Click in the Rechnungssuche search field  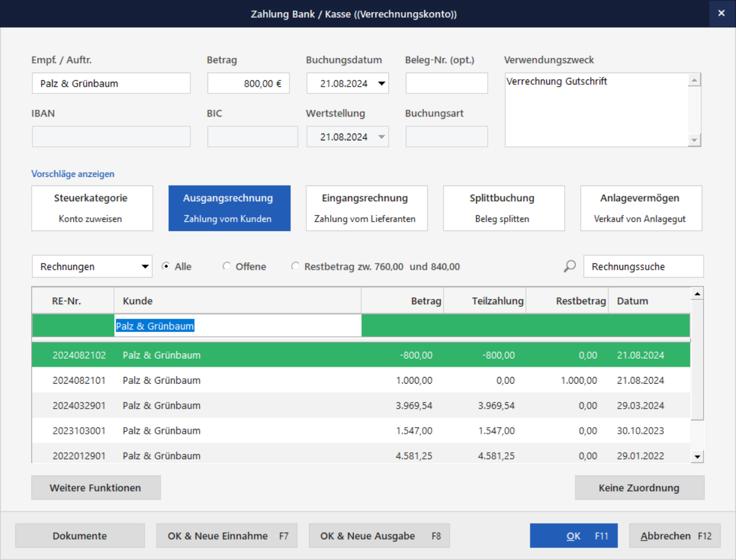643,267
